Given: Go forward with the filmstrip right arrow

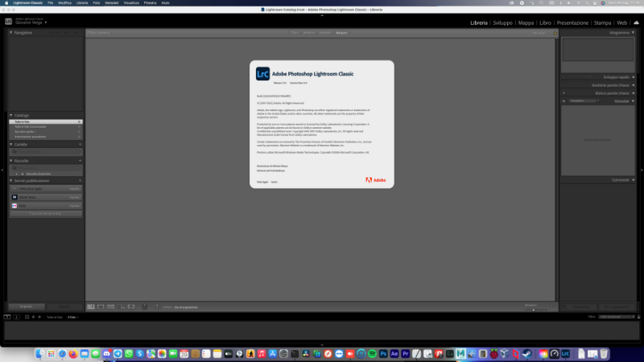Looking at the screenshot, I should click(x=39, y=317).
